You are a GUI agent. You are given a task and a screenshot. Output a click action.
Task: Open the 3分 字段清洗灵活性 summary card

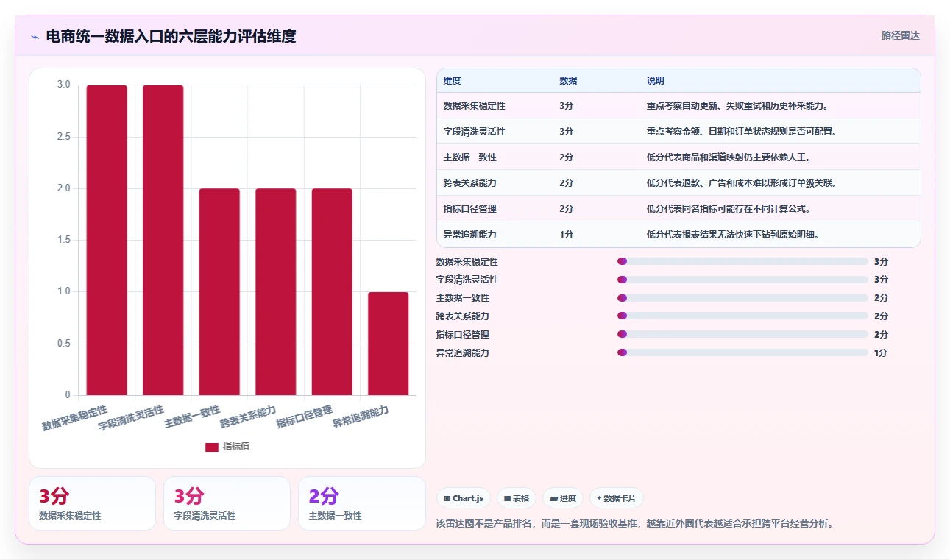(x=227, y=503)
